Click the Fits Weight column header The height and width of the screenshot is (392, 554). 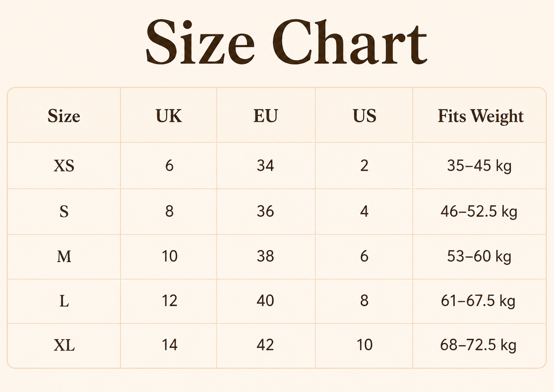(480, 116)
